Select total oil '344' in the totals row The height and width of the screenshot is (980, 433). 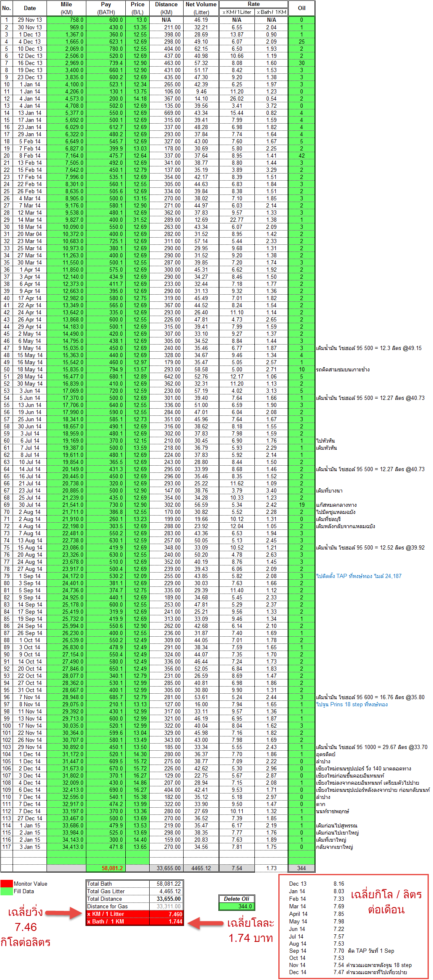tap(301, 868)
